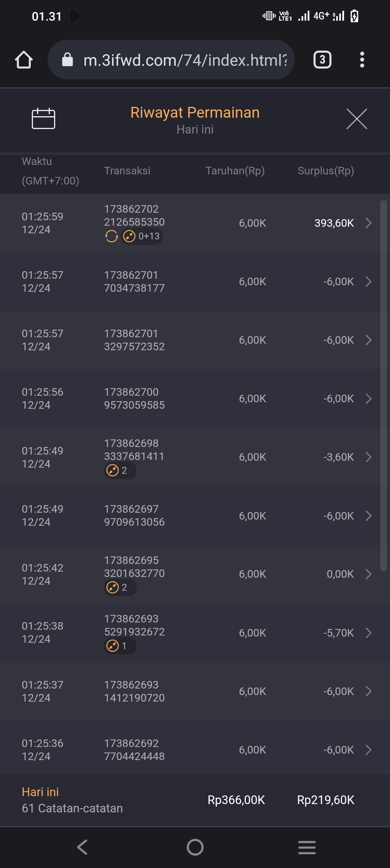This screenshot has height=868, width=390.
Task: Tap the lock icon in the address bar
Action: [68, 60]
